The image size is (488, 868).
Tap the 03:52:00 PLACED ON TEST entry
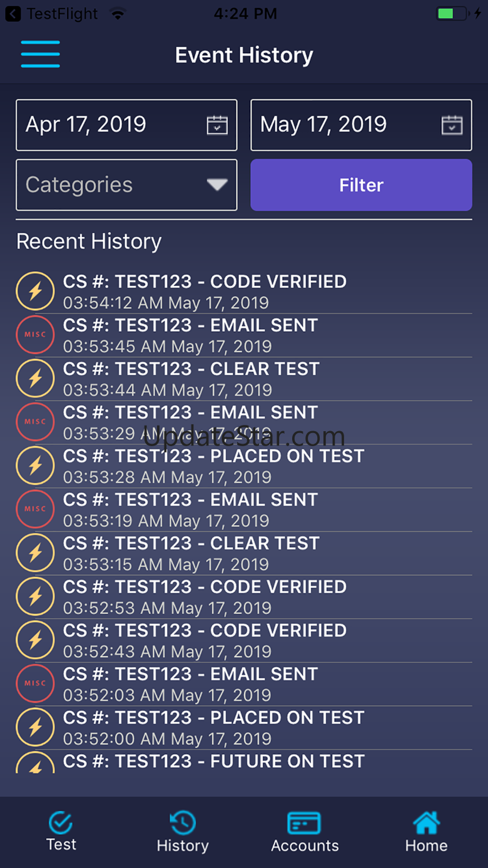click(250, 727)
